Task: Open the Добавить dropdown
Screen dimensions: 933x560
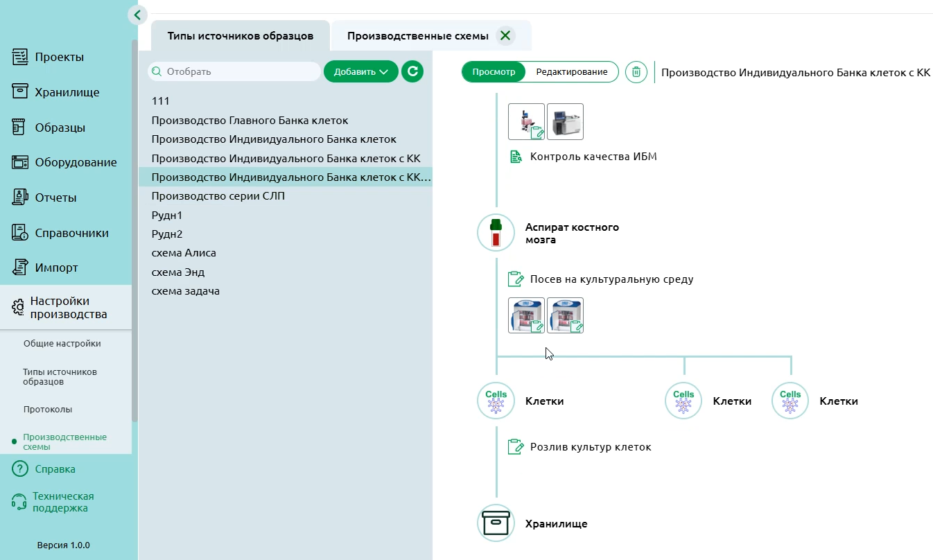Action: pos(360,71)
